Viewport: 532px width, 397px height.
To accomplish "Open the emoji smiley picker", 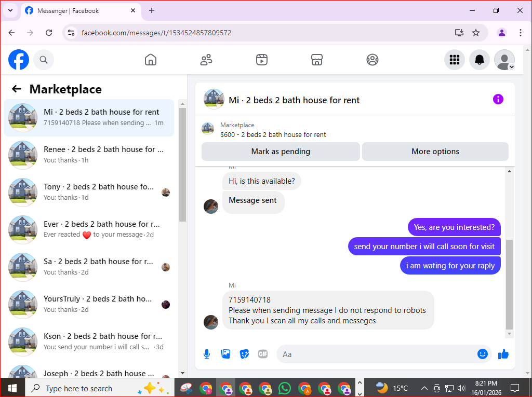I will point(483,354).
